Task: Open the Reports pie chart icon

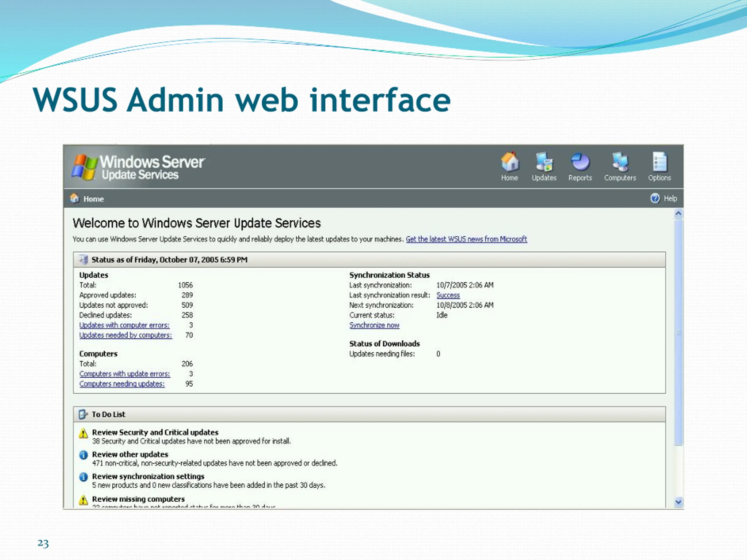Action: pyautogui.click(x=580, y=162)
